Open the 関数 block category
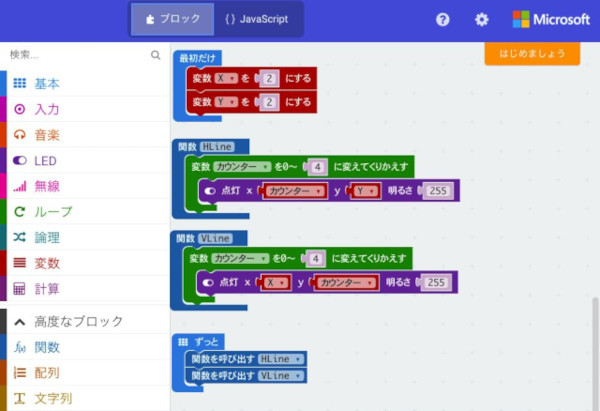 pos(47,347)
